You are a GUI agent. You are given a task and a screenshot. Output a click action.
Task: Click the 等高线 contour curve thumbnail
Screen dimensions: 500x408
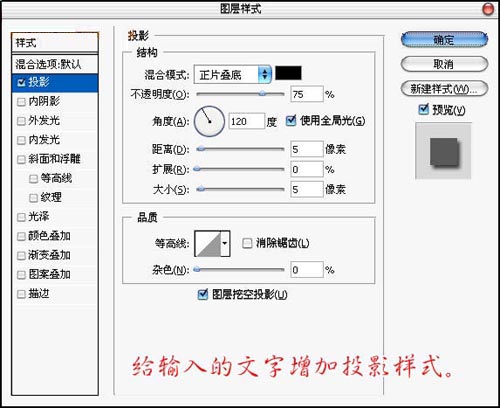click(208, 244)
